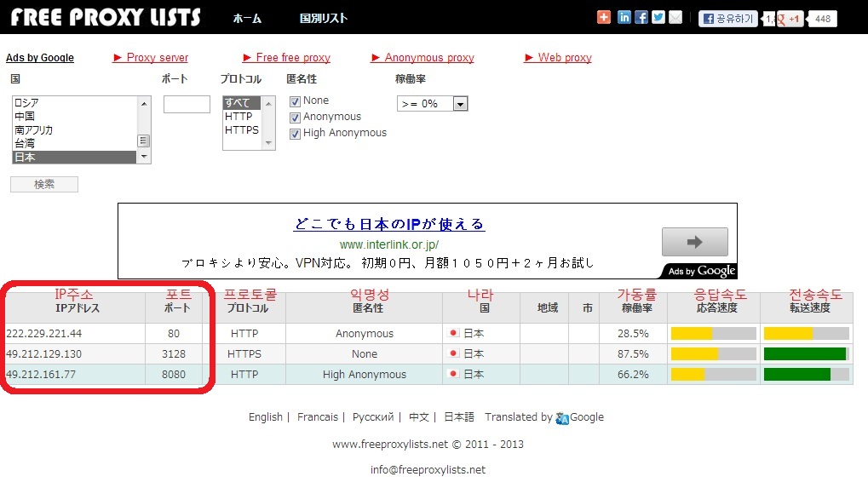Viewport: 868px width, 488px height.
Task: Click the 検索 search button
Action: (44, 184)
